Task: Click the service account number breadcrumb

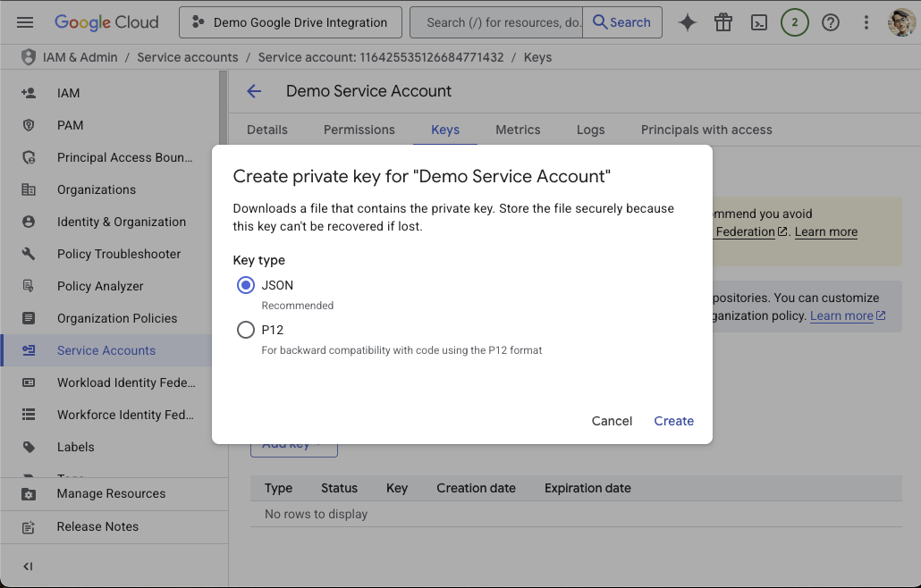Action: [x=381, y=57]
